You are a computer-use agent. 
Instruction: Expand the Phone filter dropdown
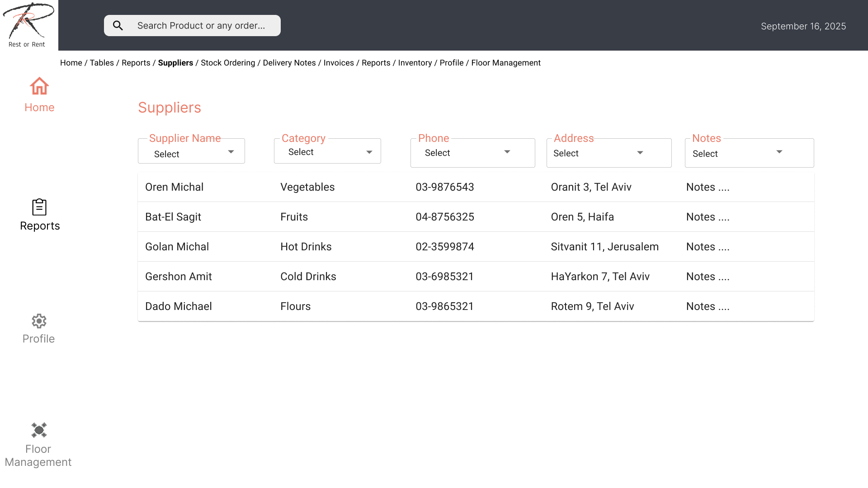472,153
